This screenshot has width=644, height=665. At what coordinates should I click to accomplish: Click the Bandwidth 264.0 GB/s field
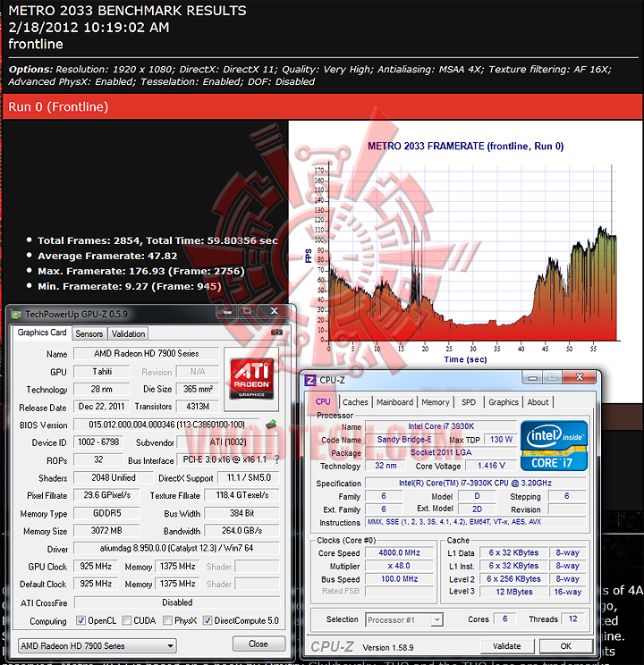click(241, 531)
